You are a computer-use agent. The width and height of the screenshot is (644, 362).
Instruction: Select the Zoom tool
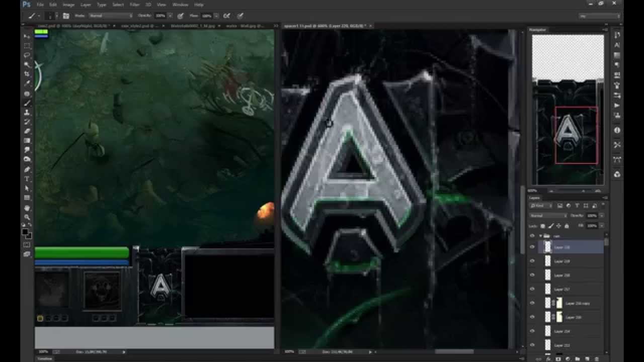pyautogui.click(x=27, y=217)
